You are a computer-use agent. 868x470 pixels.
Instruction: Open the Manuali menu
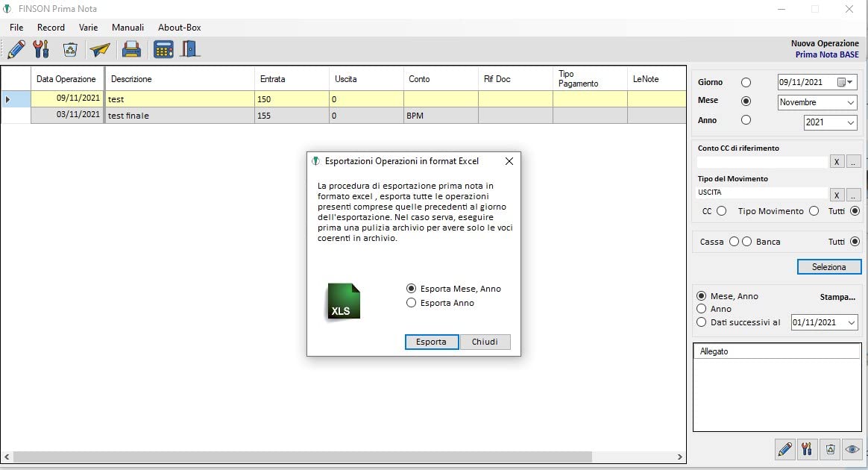coord(128,27)
